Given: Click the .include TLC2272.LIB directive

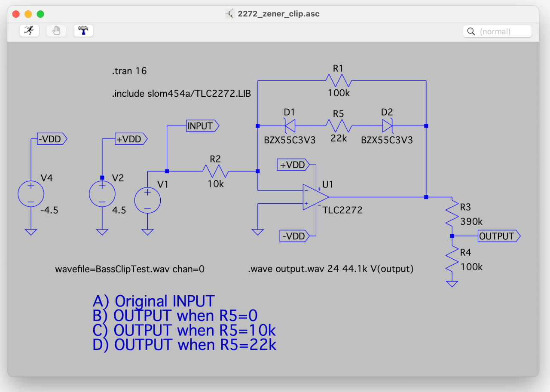Looking at the screenshot, I should 182,94.
